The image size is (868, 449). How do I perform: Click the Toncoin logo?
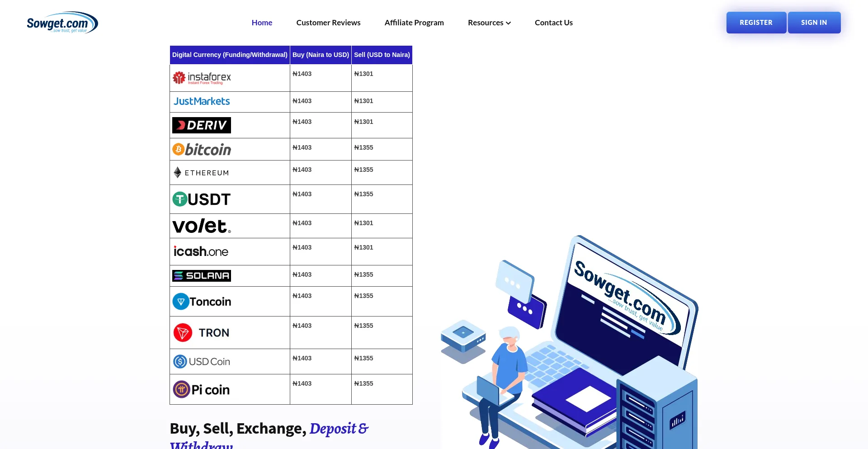202,302
